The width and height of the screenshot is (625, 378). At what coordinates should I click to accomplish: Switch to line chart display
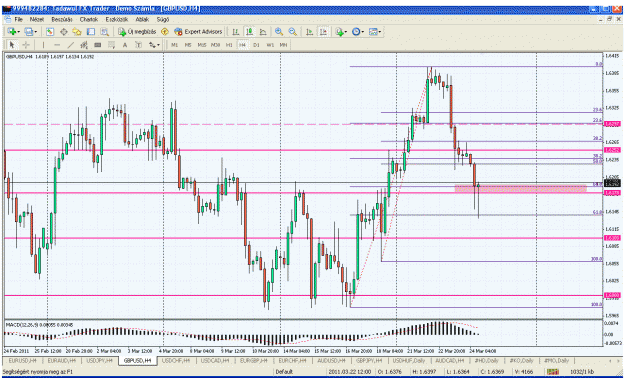pyautogui.click(x=263, y=32)
